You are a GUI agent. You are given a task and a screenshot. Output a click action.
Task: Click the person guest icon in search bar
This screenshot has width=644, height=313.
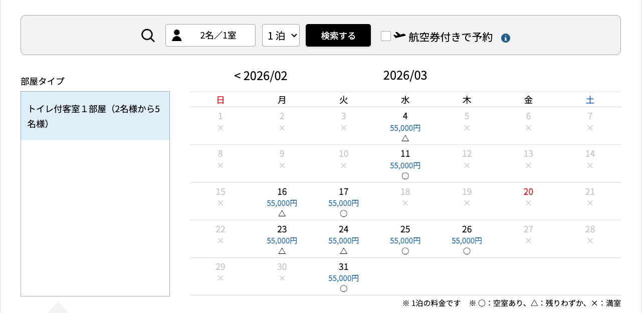point(177,35)
